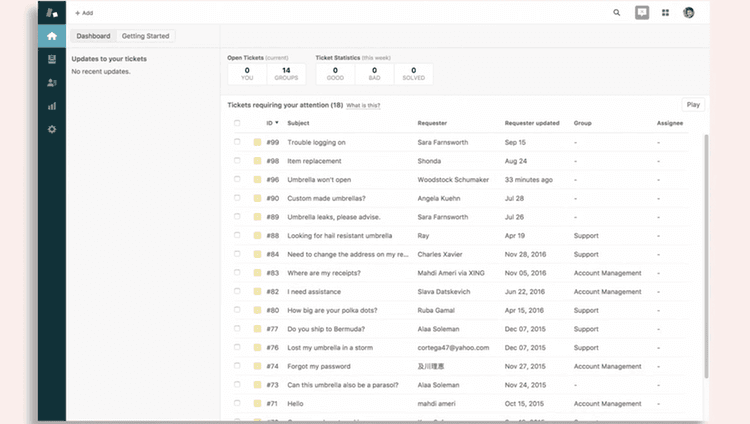This screenshot has height=424, width=750.
Task: Open the Admin gear icon in sidebar
Action: (x=51, y=129)
